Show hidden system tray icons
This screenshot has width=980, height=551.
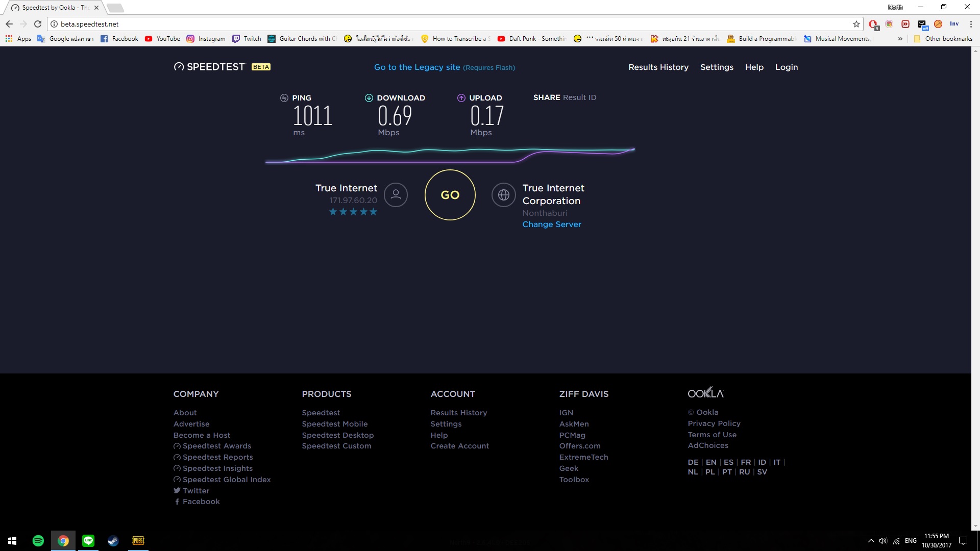click(871, 541)
